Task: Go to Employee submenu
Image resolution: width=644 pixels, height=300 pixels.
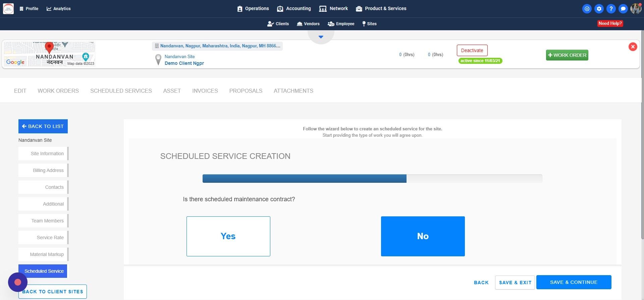Action: (341, 24)
